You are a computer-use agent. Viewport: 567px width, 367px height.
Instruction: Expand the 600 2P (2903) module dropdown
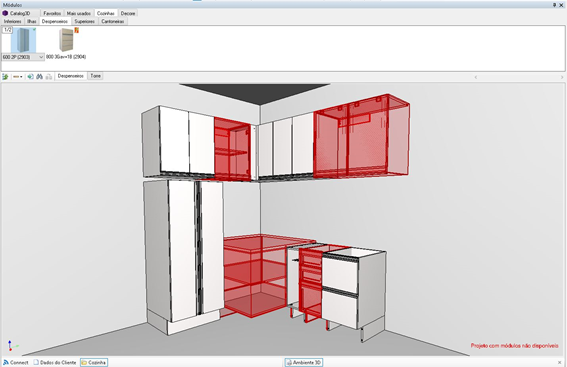pyautogui.click(x=41, y=57)
